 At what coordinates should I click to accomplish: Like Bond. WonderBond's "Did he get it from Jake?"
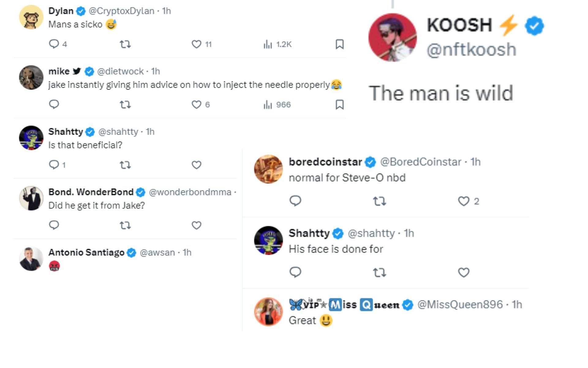coord(196,225)
